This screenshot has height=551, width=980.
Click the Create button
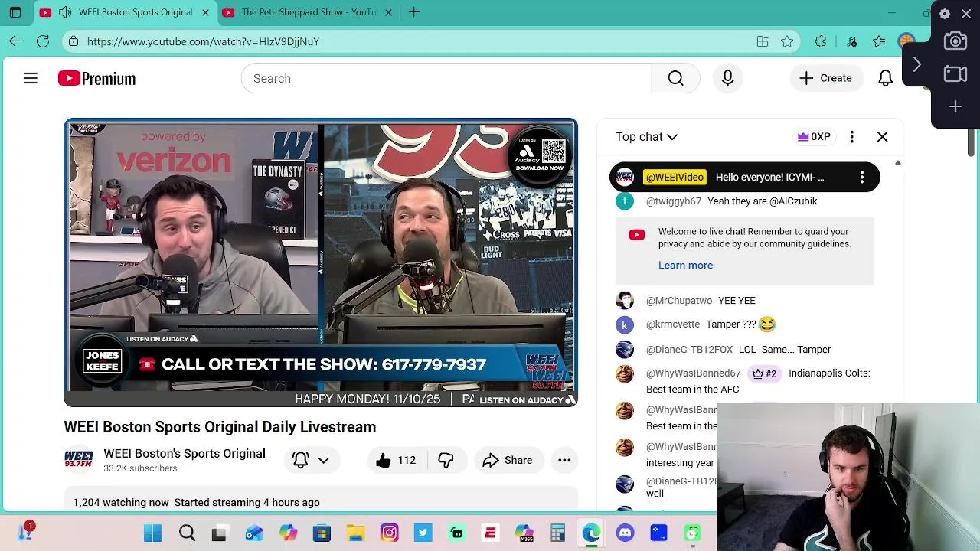825,78
